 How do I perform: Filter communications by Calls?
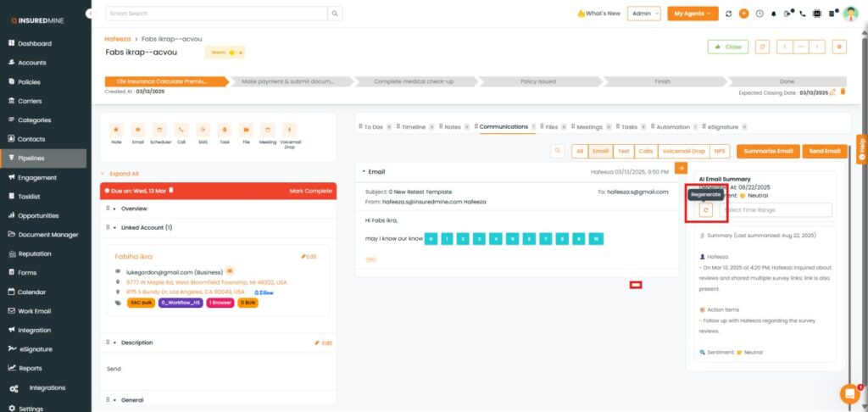(646, 151)
